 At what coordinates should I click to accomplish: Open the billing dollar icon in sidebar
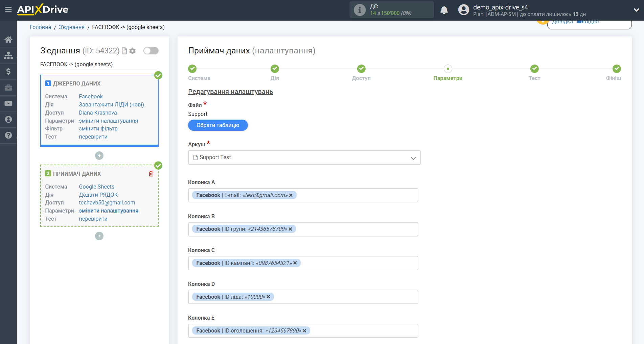[x=8, y=71]
